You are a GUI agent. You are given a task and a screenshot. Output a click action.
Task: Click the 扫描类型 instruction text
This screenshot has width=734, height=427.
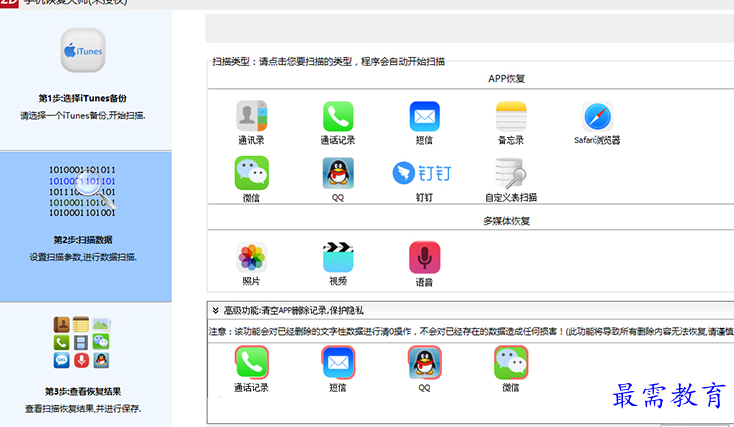coord(329,61)
